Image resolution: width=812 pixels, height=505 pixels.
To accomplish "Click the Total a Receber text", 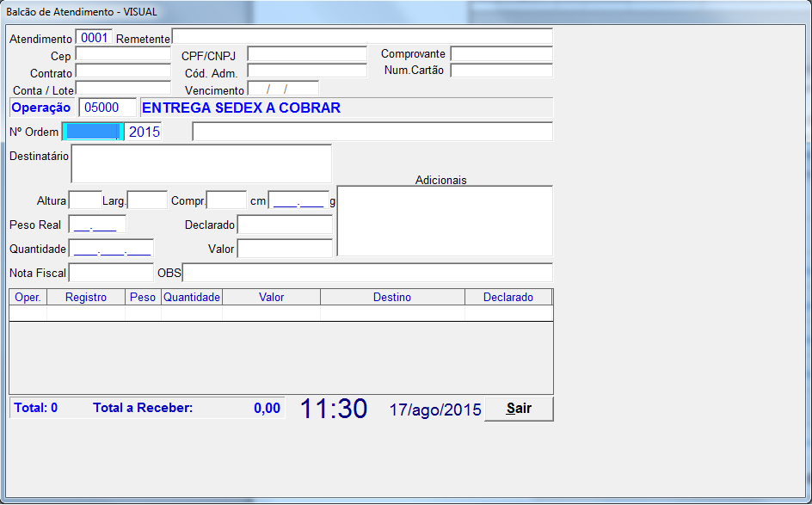I will [x=143, y=408].
